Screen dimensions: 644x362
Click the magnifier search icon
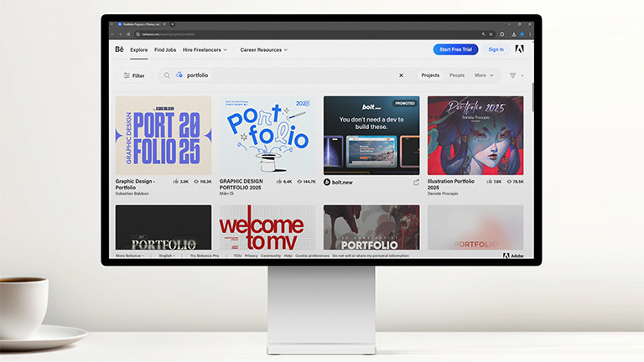(x=167, y=75)
